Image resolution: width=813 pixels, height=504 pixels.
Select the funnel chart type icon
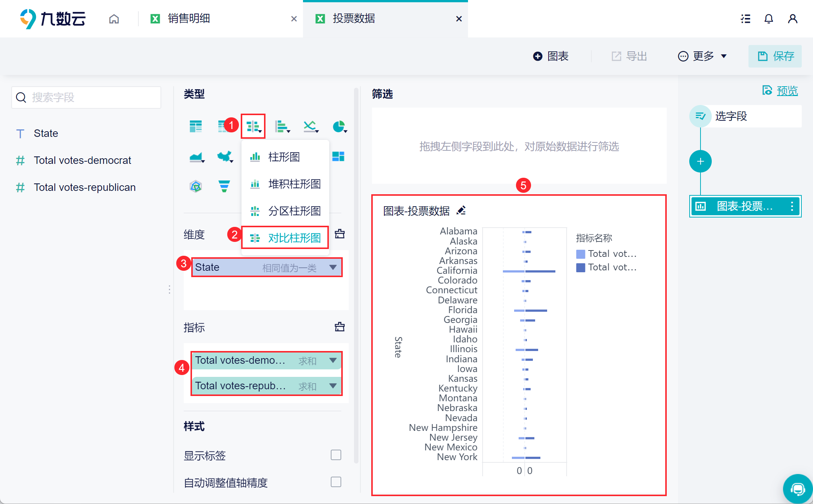pos(224,186)
